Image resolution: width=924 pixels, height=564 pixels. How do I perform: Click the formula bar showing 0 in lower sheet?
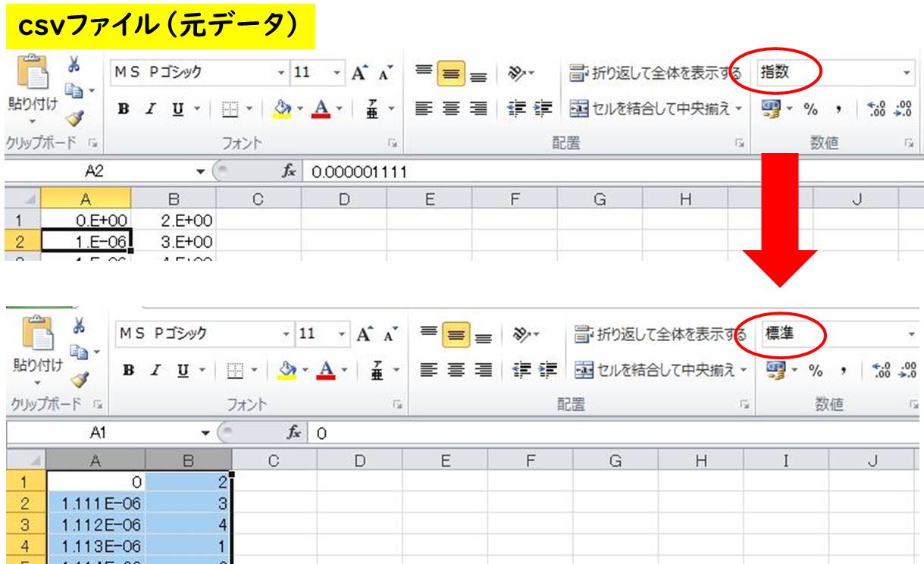click(x=615, y=434)
